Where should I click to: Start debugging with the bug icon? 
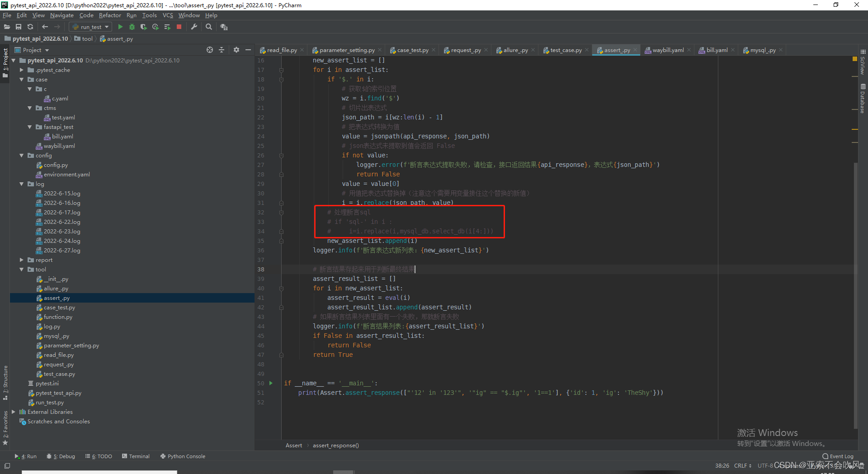pyautogui.click(x=132, y=27)
